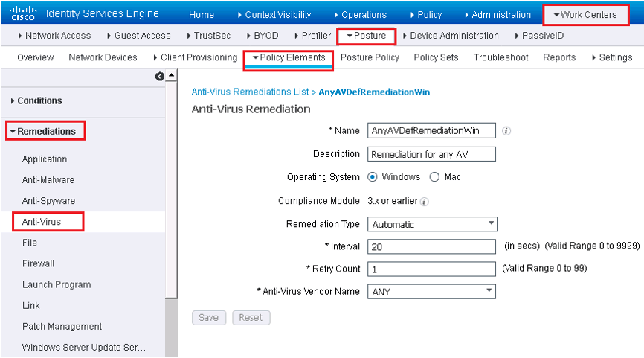
Task: Open the Guest Access submenu
Action: [139, 36]
